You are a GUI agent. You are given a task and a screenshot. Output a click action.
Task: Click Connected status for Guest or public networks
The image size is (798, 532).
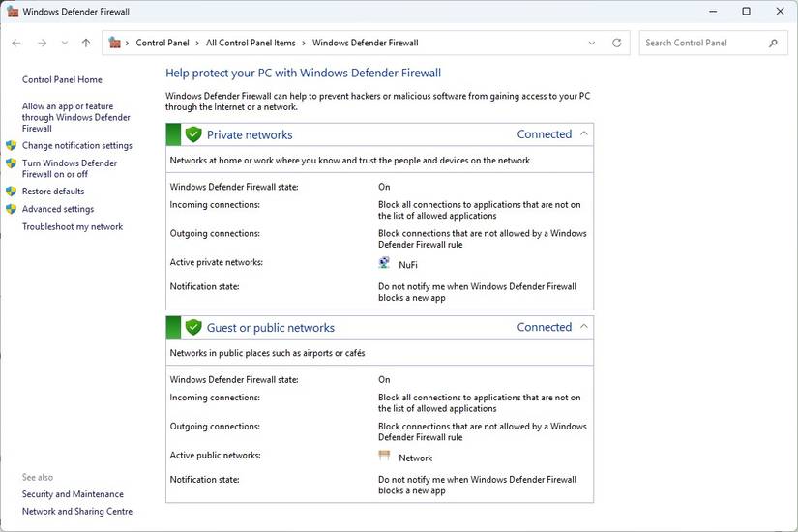pos(545,327)
